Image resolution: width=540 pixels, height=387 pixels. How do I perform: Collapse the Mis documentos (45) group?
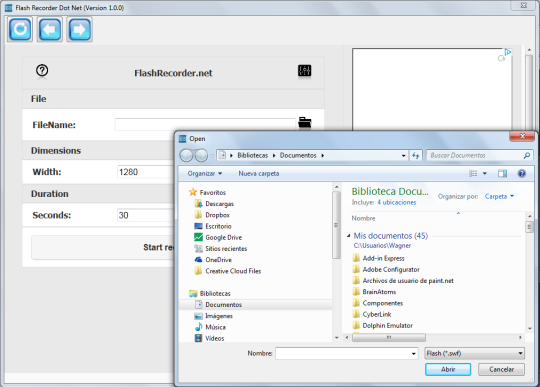pyautogui.click(x=349, y=236)
